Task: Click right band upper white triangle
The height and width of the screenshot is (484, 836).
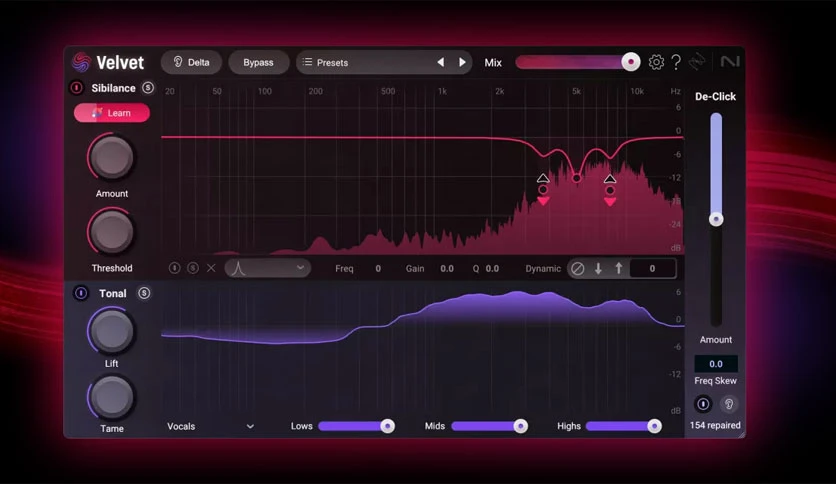Action: coord(610,179)
